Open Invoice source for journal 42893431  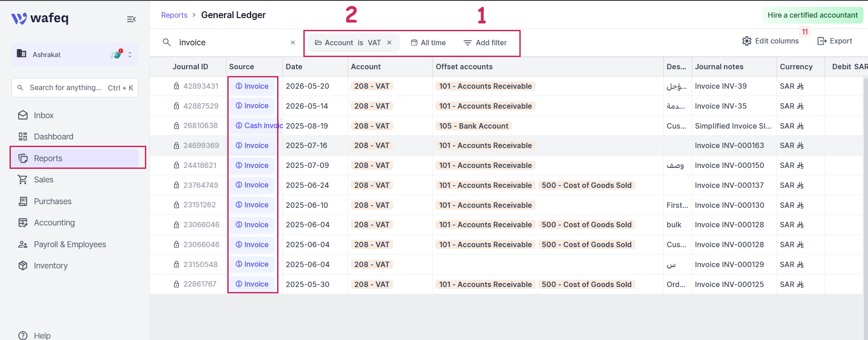252,86
